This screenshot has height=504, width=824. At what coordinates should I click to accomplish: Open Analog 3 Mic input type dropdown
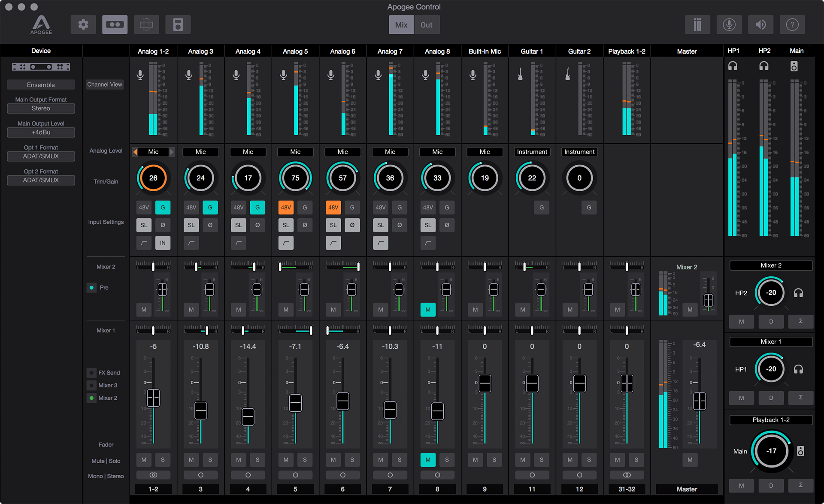pos(200,152)
